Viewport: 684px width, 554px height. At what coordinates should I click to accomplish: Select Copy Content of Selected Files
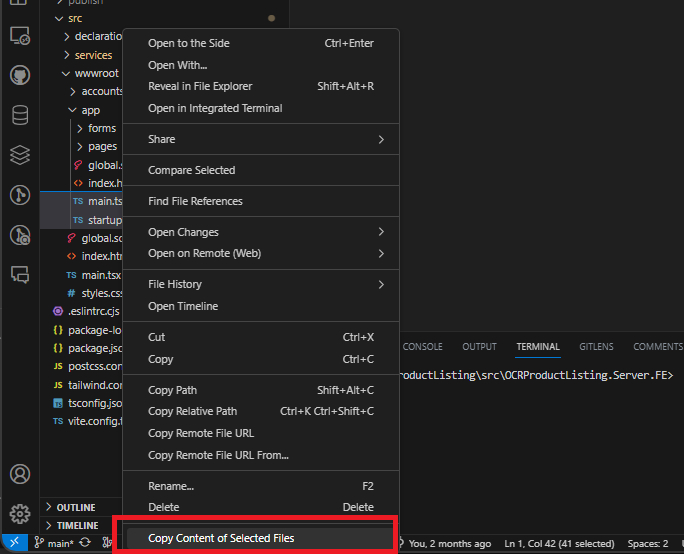click(x=261, y=538)
